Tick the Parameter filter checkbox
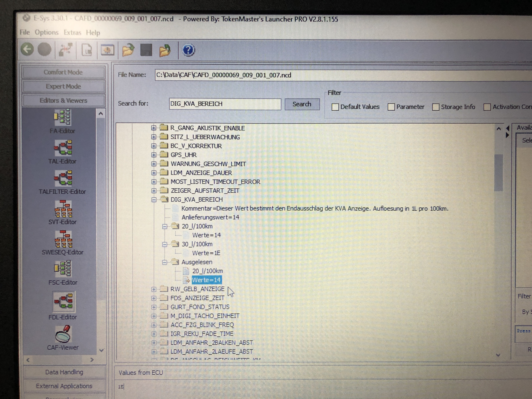Screen dimensions: 532x399 coord(391,107)
